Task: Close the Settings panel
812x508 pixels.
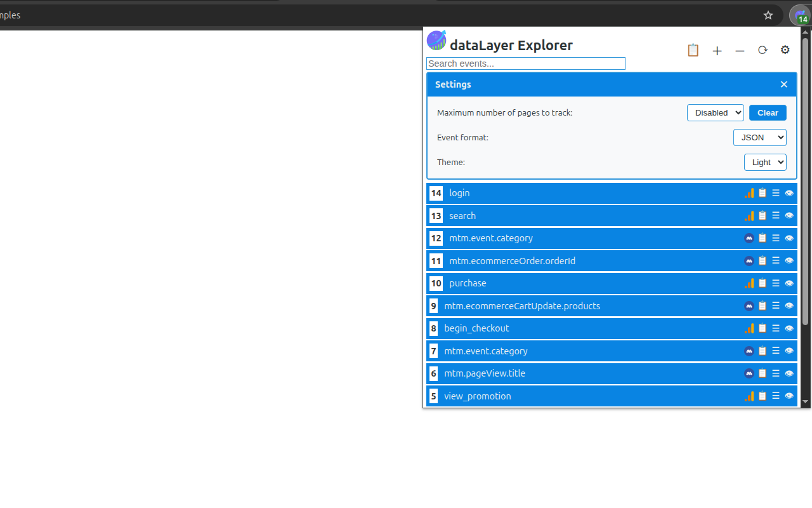Action: [x=783, y=84]
